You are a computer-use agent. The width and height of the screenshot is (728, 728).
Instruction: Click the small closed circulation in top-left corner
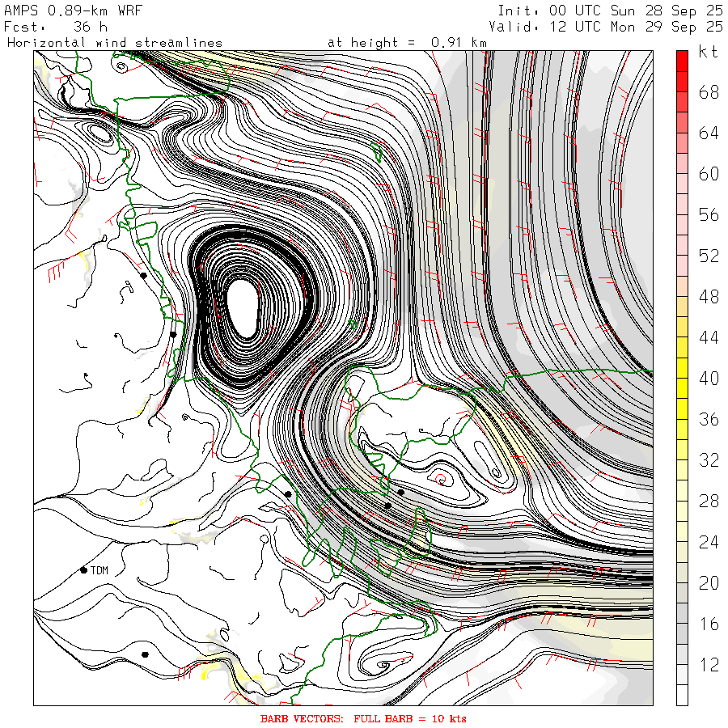point(99,129)
